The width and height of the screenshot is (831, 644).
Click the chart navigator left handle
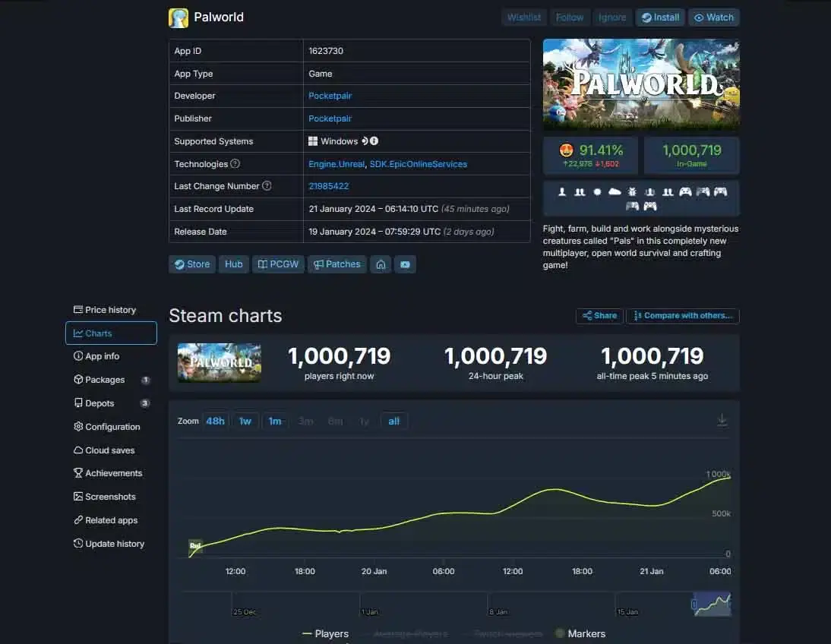pyautogui.click(x=694, y=605)
